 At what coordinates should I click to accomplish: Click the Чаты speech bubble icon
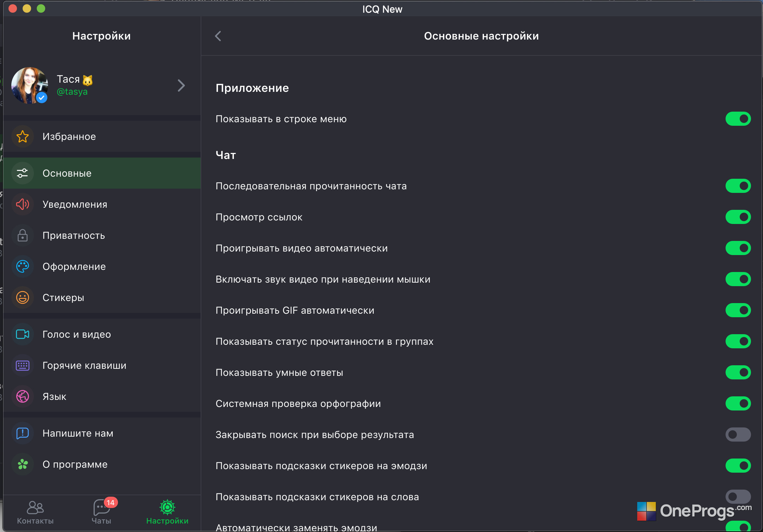(x=101, y=508)
